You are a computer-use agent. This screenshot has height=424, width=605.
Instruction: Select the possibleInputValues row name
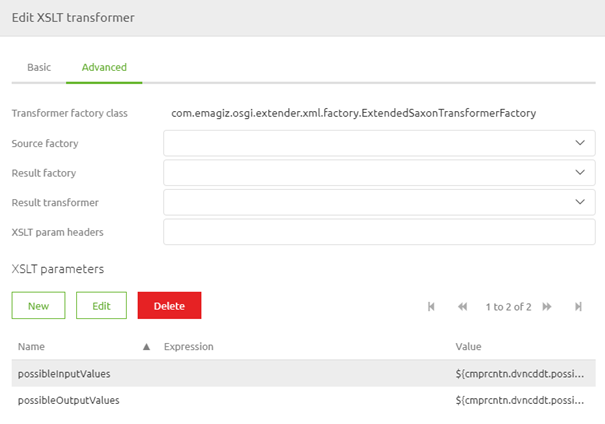[x=64, y=374]
